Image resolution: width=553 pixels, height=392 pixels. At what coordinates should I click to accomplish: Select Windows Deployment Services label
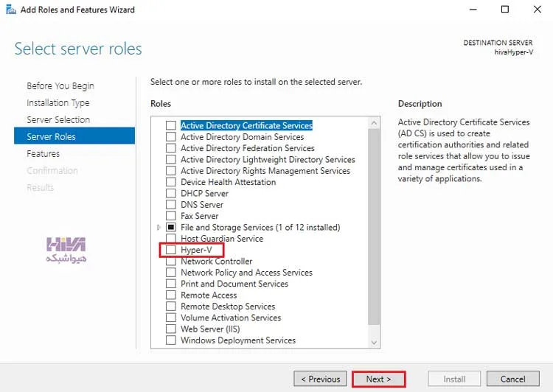(238, 340)
